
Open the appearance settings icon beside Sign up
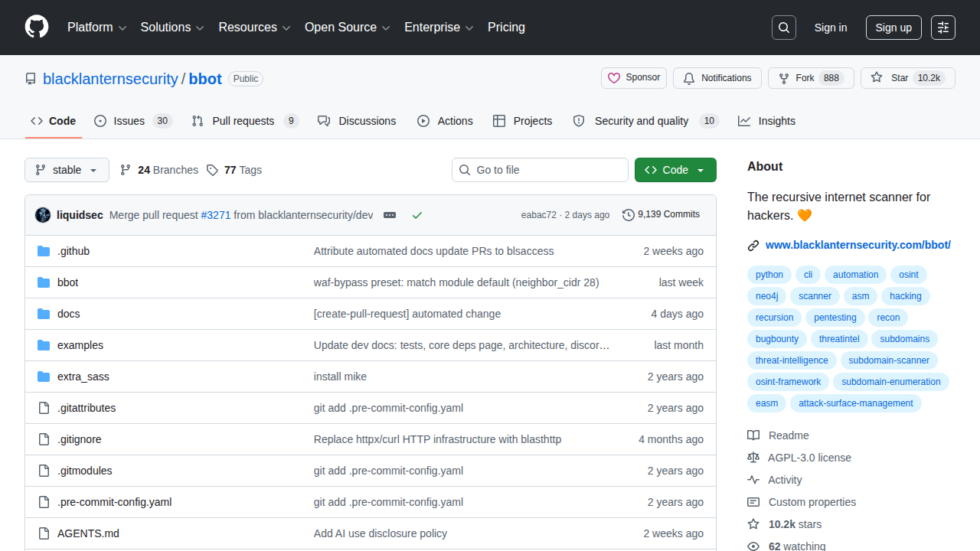943,28
